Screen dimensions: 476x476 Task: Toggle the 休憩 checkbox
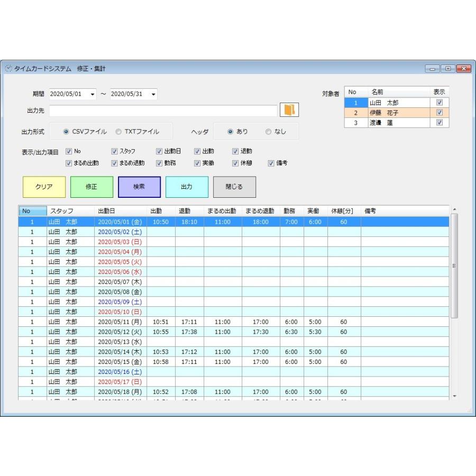point(235,163)
